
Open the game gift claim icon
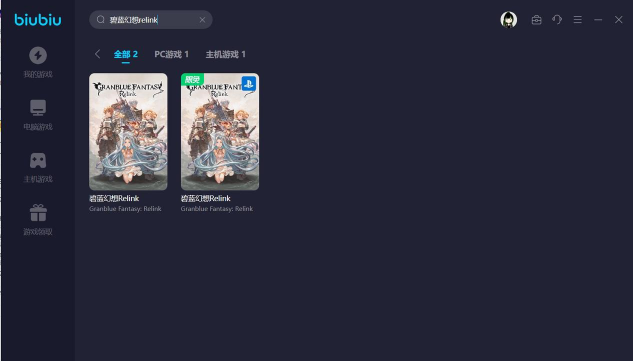[38, 213]
